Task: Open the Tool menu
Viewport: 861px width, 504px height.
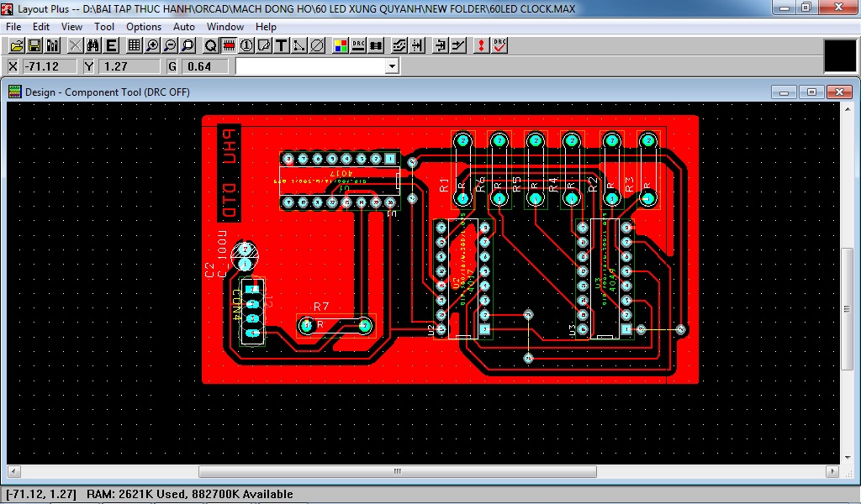Action: [x=104, y=27]
